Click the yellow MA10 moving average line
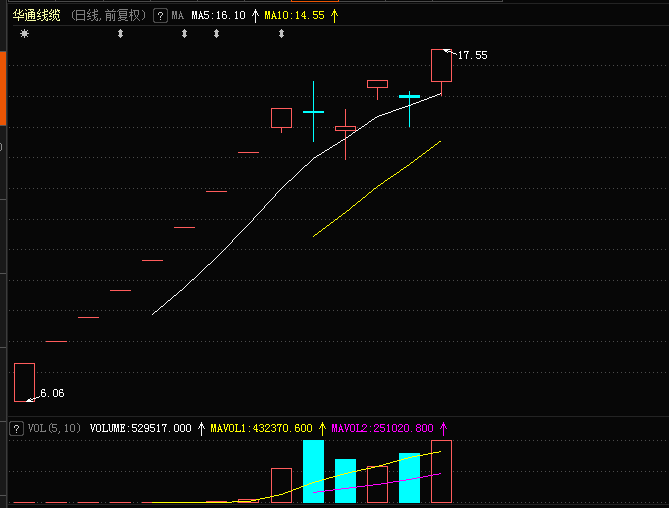This screenshot has height=508, width=669. [377, 188]
